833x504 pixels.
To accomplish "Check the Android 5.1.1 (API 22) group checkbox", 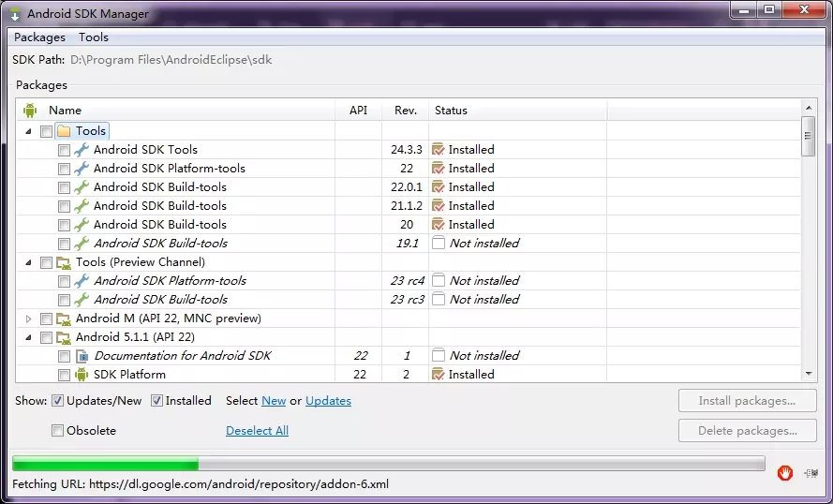I will tap(46, 337).
